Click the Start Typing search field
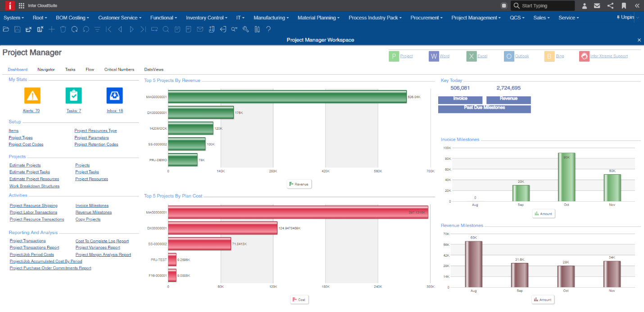 point(543,6)
